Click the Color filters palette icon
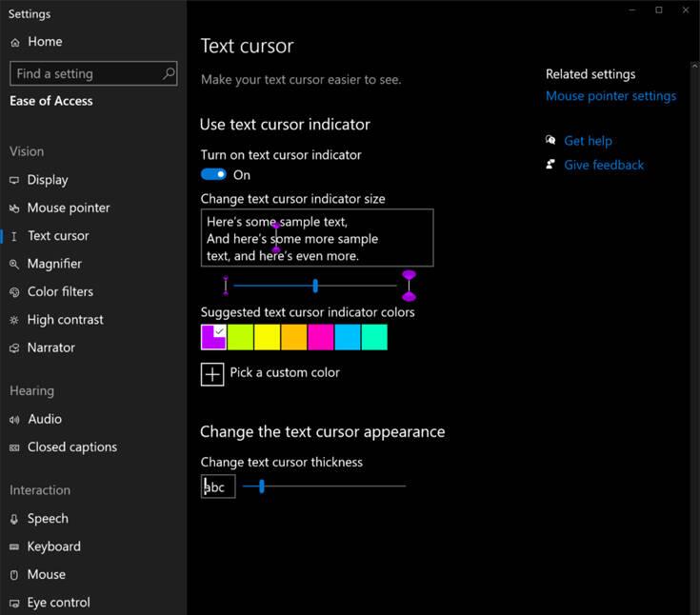Image resolution: width=700 pixels, height=615 pixels. click(x=14, y=292)
